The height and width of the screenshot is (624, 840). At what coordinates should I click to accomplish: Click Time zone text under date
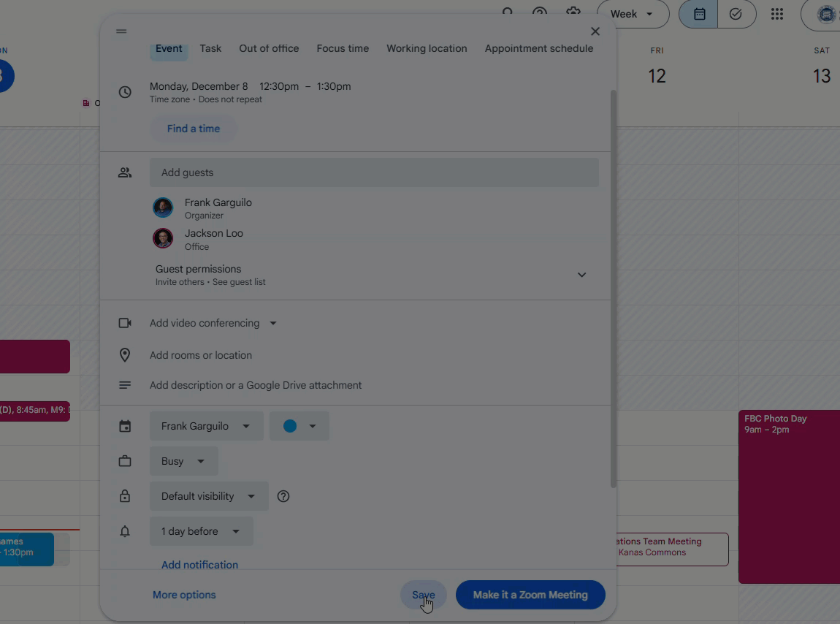click(x=169, y=99)
